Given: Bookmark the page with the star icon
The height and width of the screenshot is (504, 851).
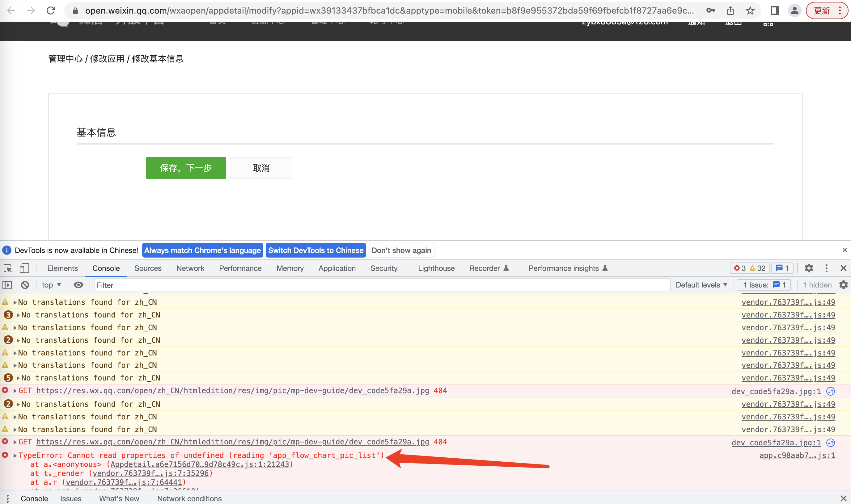Looking at the screenshot, I should [x=750, y=10].
